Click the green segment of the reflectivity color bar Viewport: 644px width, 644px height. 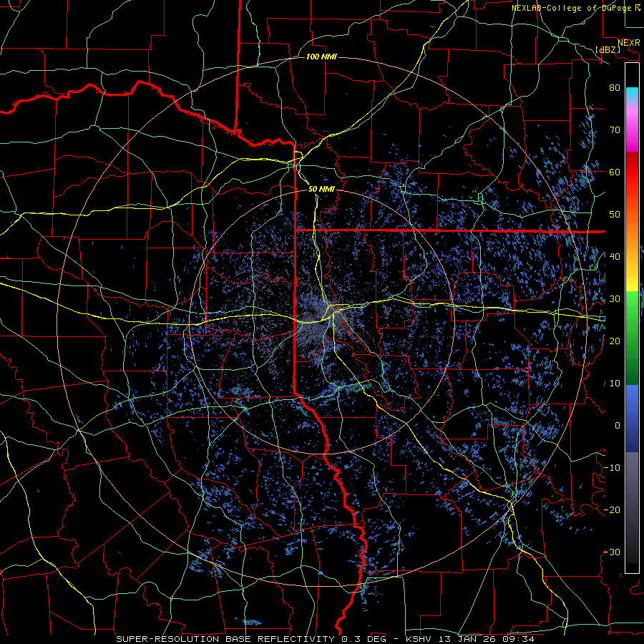632,338
